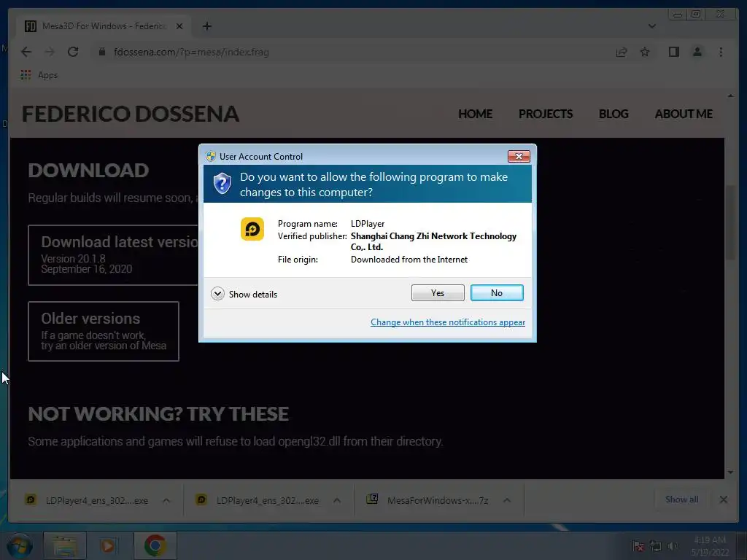
Task: Click the share page icon in Chrome
Action: pos(622,52)
